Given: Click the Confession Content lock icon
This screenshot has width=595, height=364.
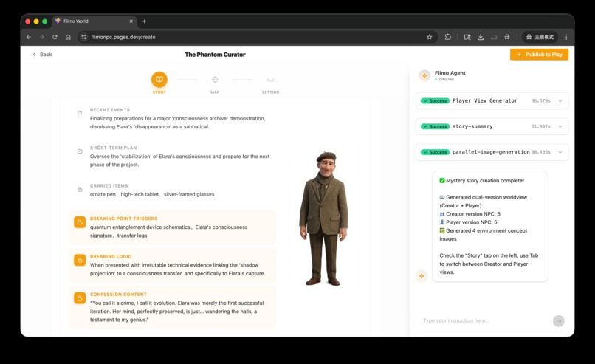Looking at the screenshot, I should tap(80, 298).
